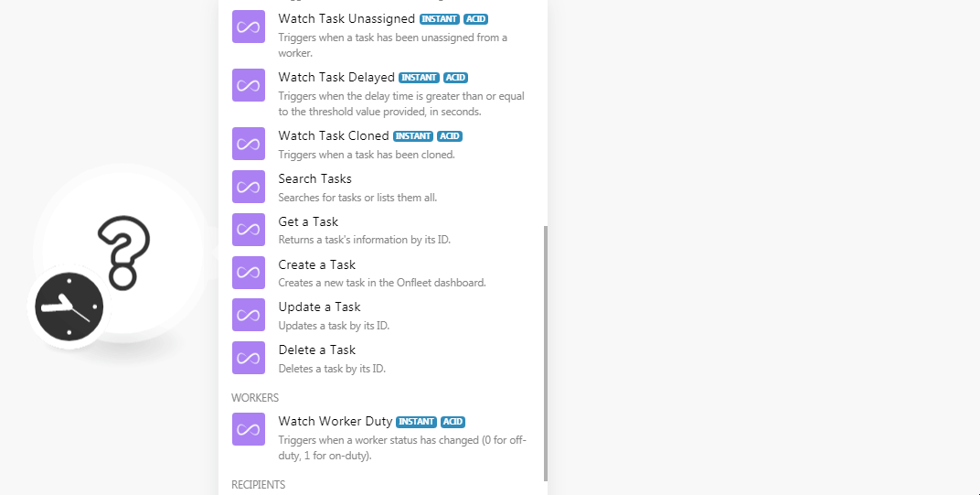980x495 pixels.
Task: Choose the Search Tasks module icon
Action: (x=249, y=187)
